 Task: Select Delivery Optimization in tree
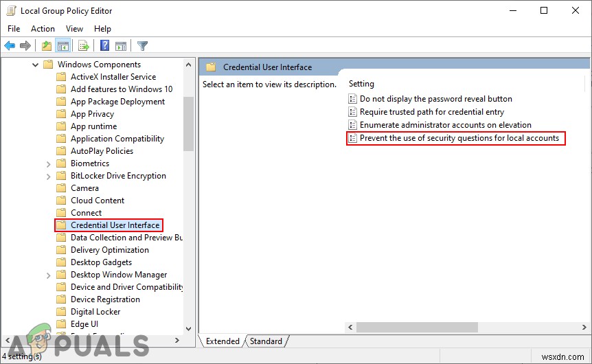(109, 250)
